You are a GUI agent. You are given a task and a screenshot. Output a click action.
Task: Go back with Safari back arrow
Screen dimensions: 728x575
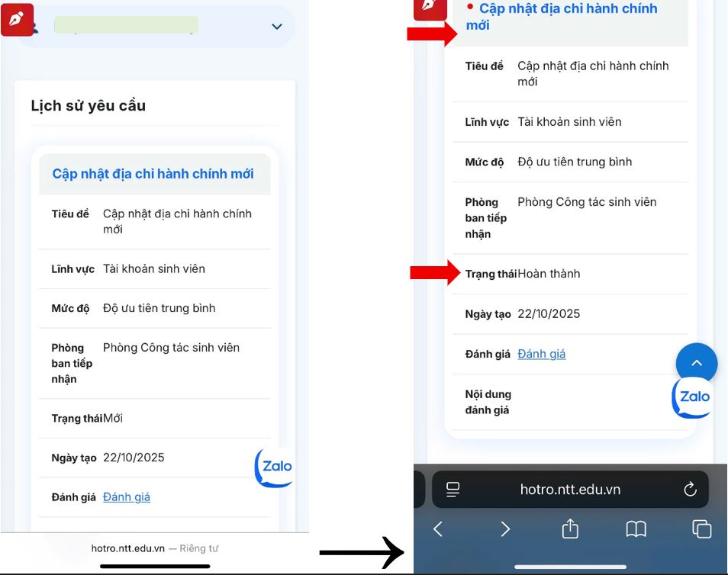438,529
